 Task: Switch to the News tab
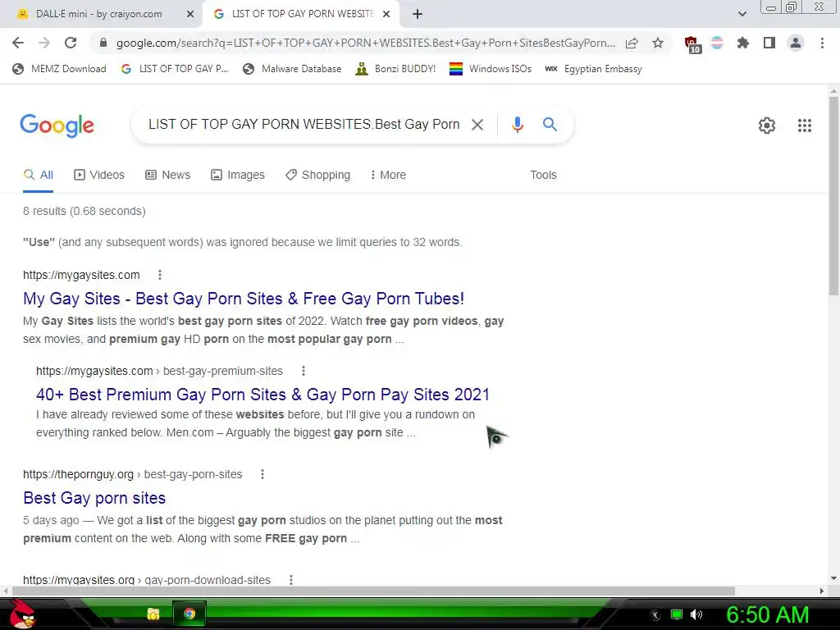[x=168, y=175]
